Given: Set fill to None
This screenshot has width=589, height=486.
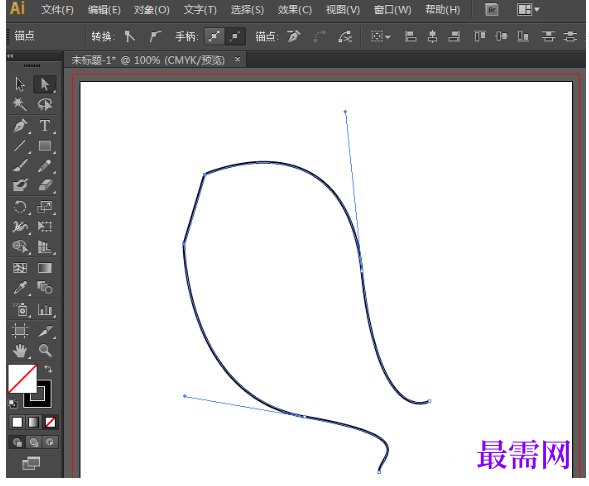Looking at the screenshot, I should click(x=50, y=422).
